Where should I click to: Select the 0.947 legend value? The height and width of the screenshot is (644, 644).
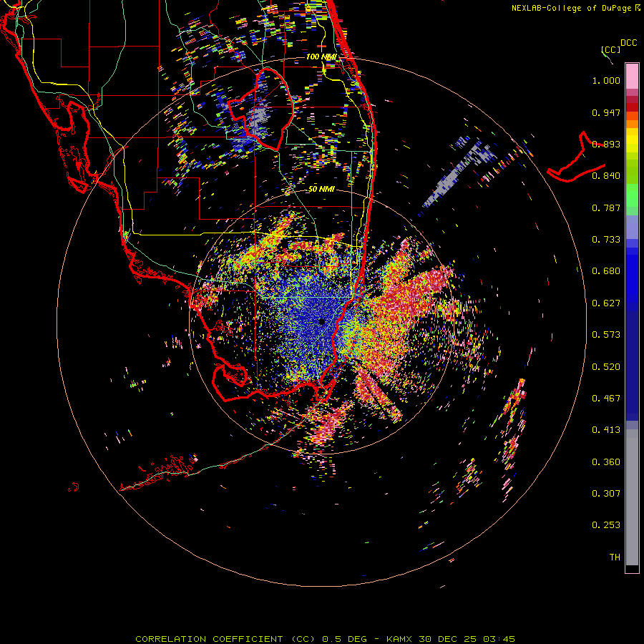tap(606, 112)
